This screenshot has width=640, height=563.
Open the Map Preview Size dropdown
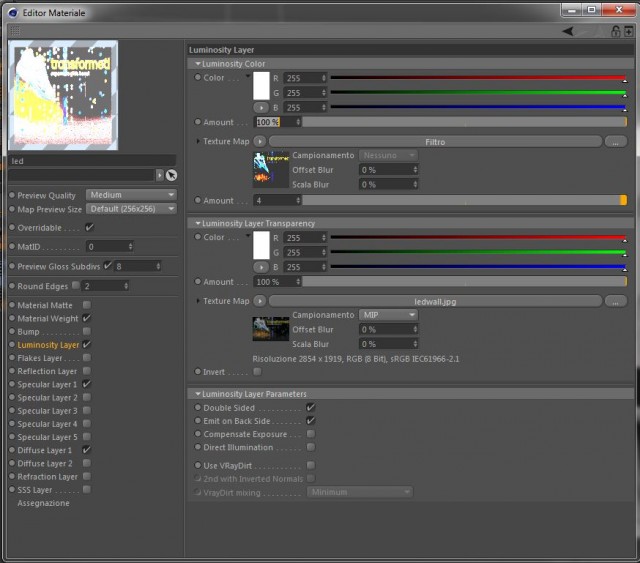(131, 209)
